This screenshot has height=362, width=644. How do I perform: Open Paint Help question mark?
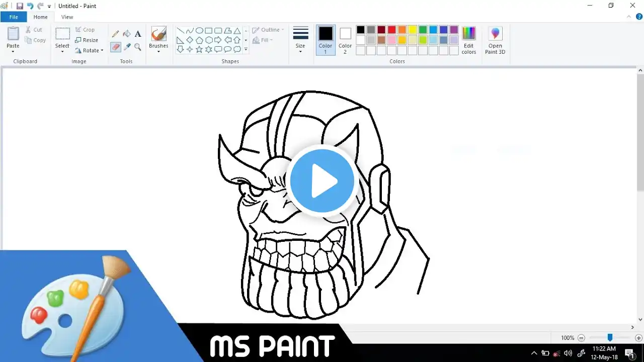(x=639, y=17)
